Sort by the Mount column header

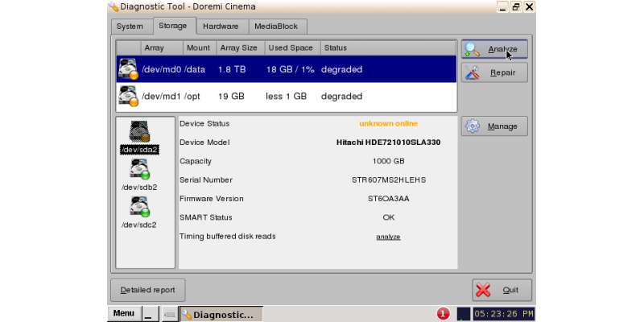[x=200, y=47]
